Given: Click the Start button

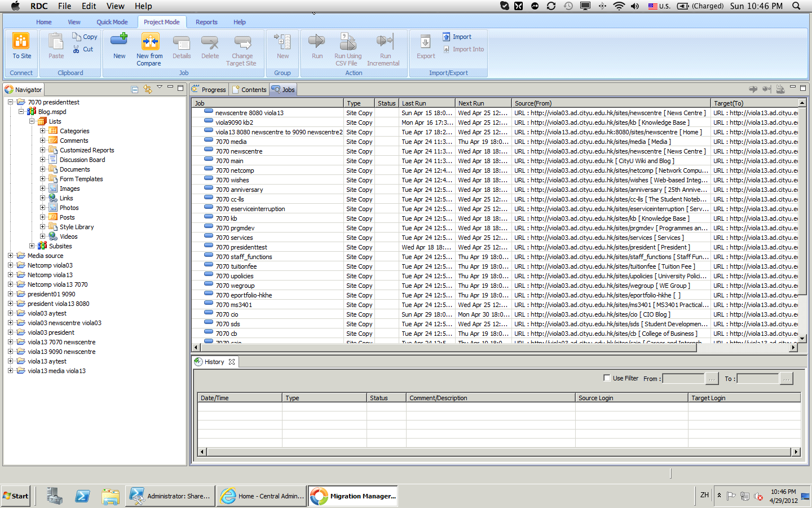Looking at the screenshot, I should click(15, 496).
